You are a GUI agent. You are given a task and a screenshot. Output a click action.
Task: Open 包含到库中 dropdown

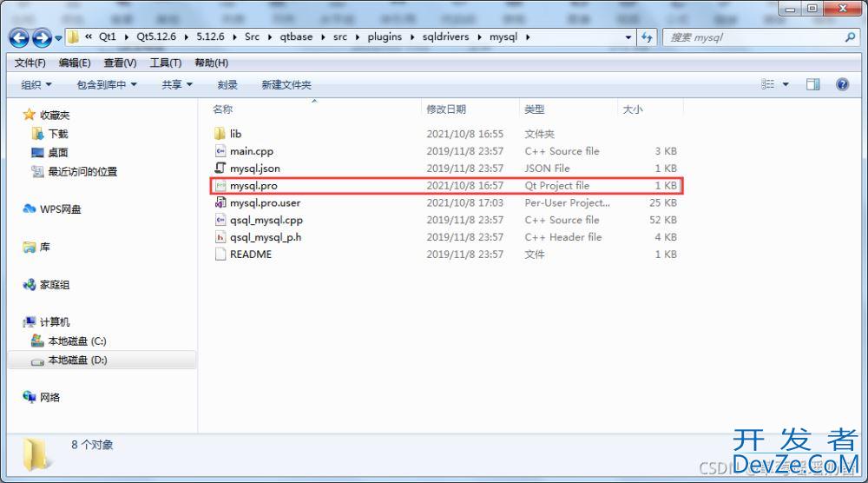[107, 85]
